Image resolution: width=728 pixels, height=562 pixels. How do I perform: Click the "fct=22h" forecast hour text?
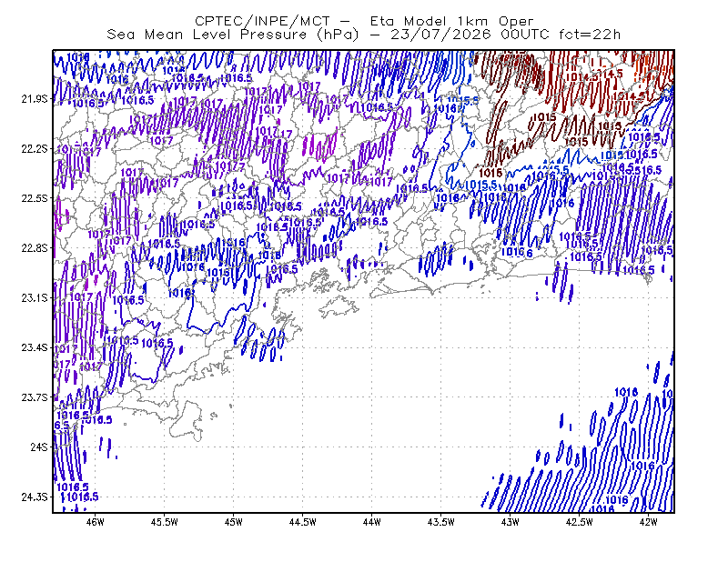pyautogui.click(x=590, y=35)
